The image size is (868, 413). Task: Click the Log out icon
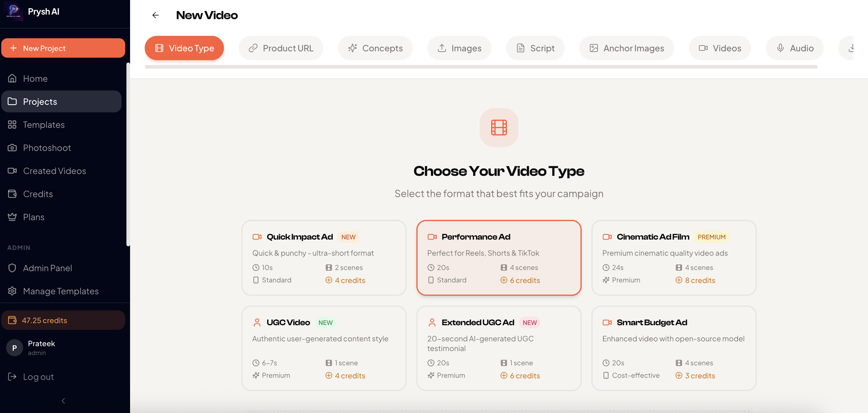[x=12, y=377]
